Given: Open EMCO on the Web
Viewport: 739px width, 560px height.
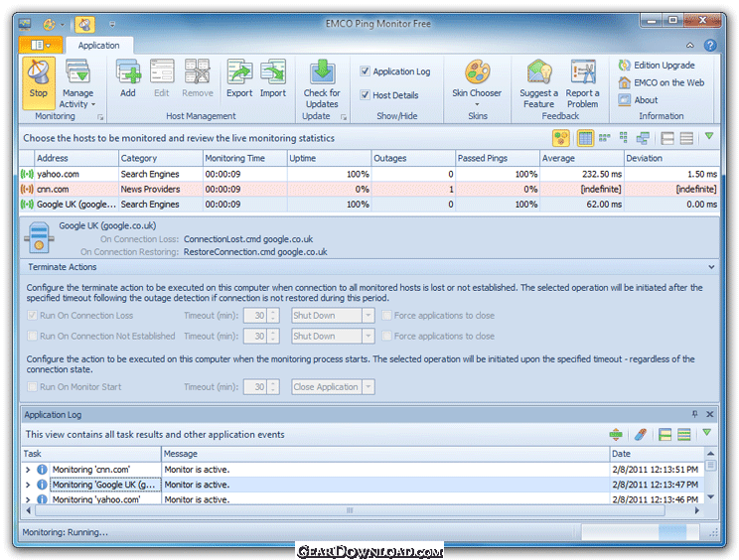Looking at the screenshot, I should click(x=661, y=82).
